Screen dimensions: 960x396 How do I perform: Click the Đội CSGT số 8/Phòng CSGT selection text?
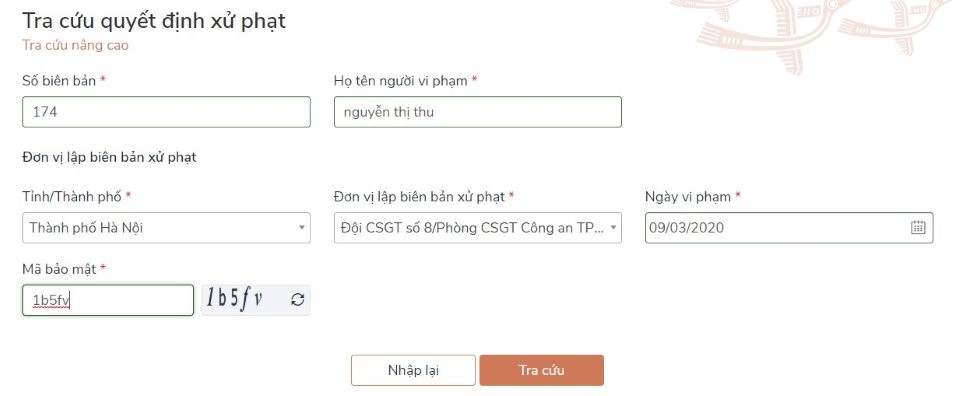point(472,228)
